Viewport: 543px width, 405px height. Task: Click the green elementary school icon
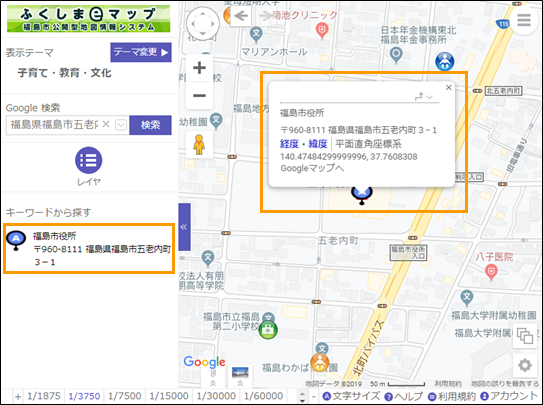point(268,330)
